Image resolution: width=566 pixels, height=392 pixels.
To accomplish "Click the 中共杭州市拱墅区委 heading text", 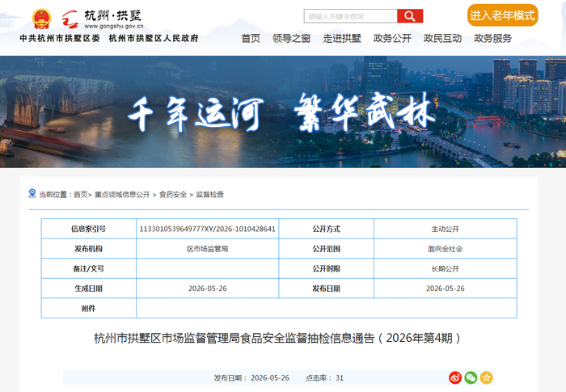I will (x=60, y=38).
